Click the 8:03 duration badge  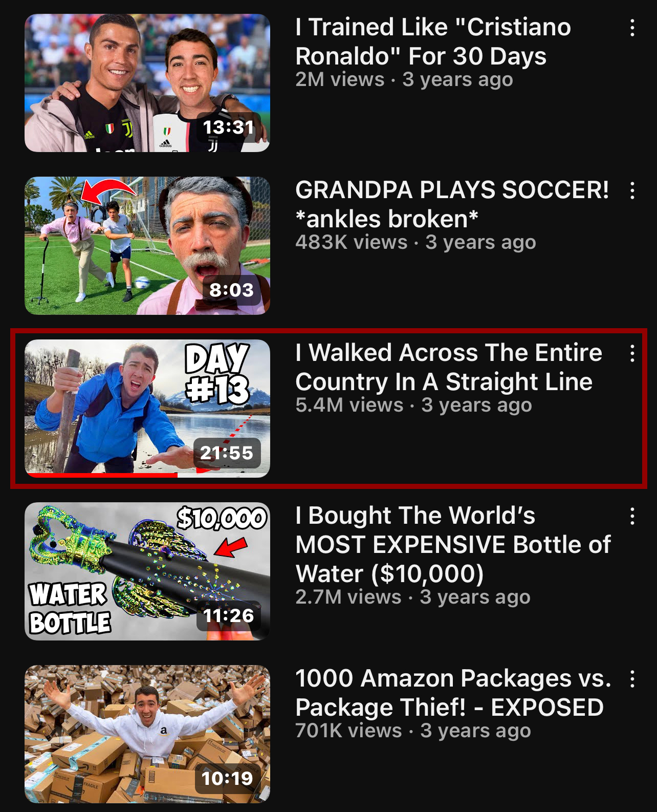231,290
